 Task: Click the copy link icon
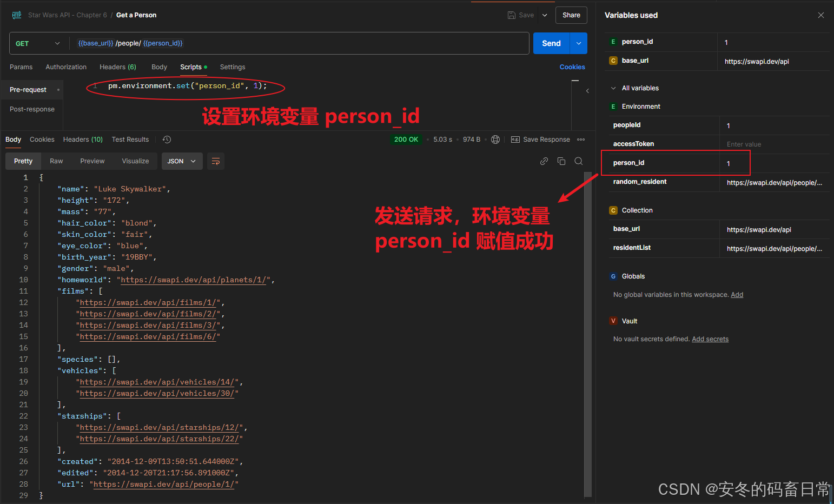[544, 161]
